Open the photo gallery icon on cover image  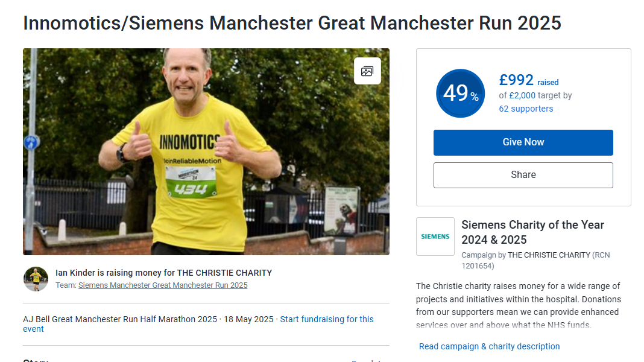367,71
